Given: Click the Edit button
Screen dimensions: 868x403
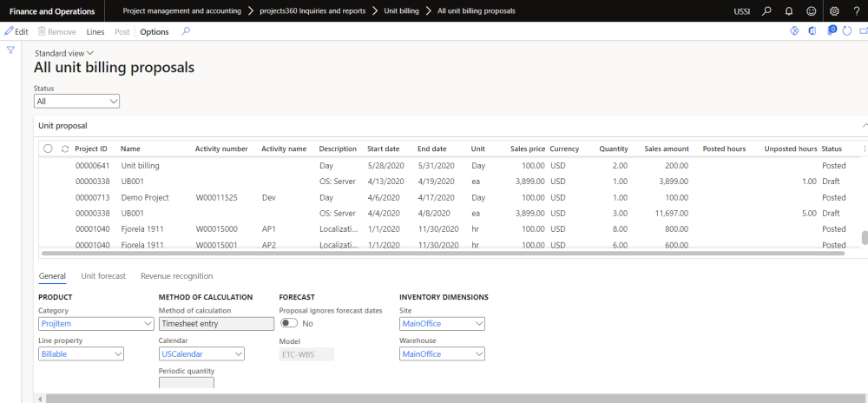Looking at the screenshot, I should [16, 31].
